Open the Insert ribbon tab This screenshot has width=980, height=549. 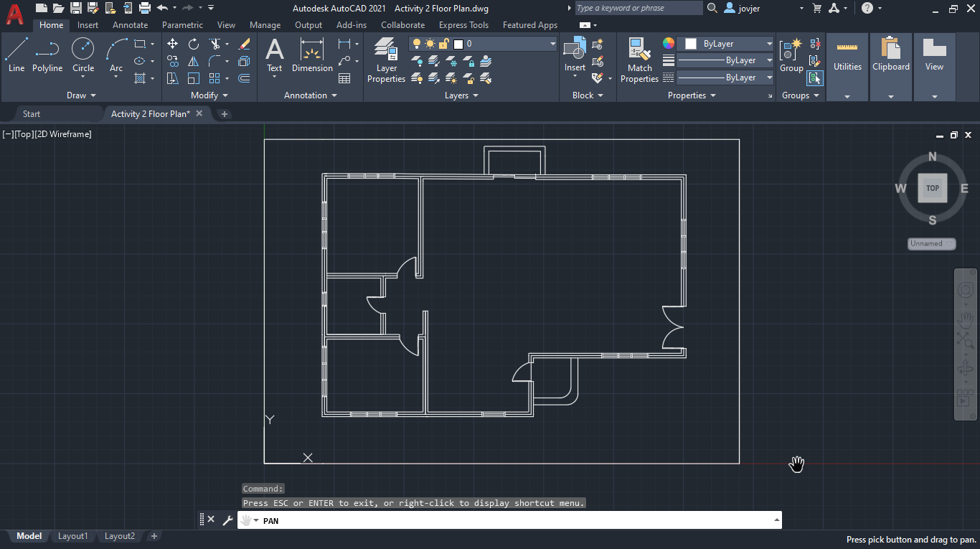pos(88,25)
